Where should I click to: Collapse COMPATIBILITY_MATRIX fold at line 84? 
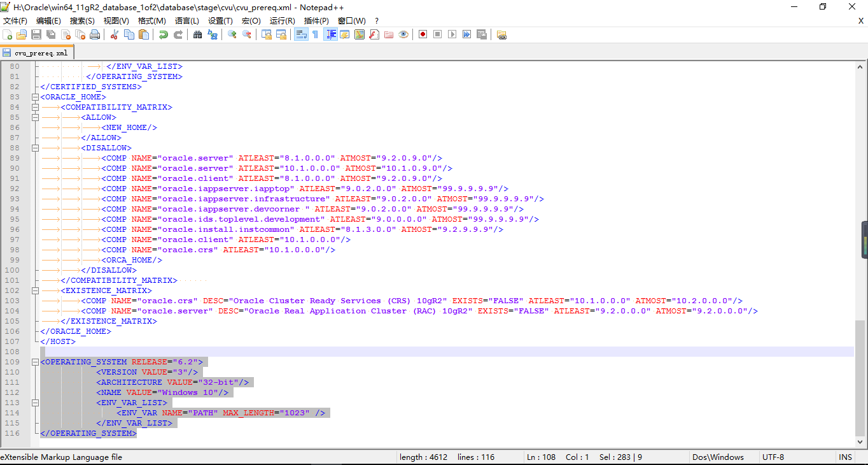pyautogui.click(x=35, y=107)
